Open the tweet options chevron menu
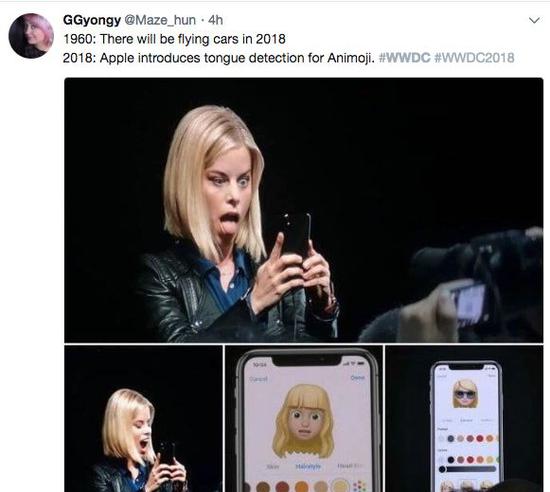550x492 pixels. coord(534,20)
